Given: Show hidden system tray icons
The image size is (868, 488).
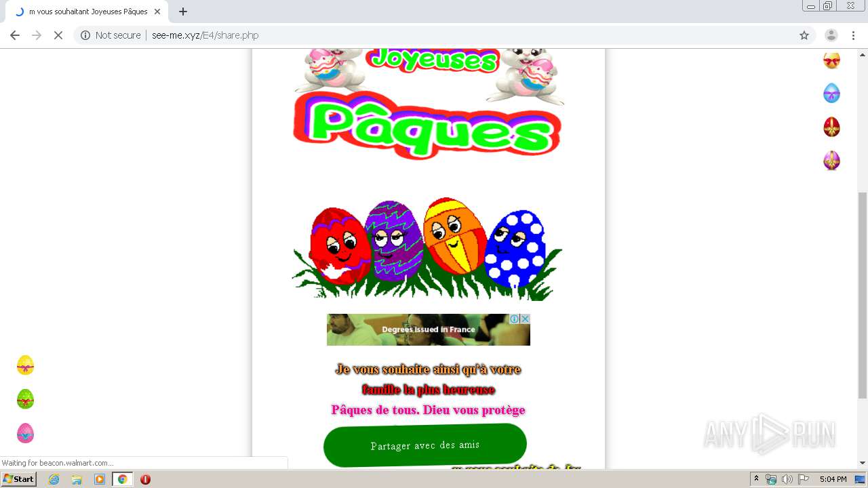Looking at the screenshot, I should (756, 479).
